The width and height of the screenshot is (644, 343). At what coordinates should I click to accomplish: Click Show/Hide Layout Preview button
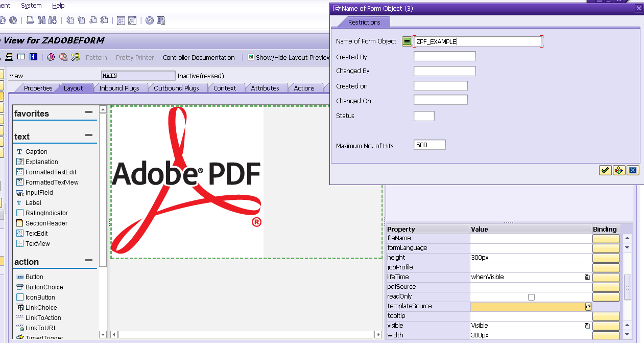click(x=289, y=57)
